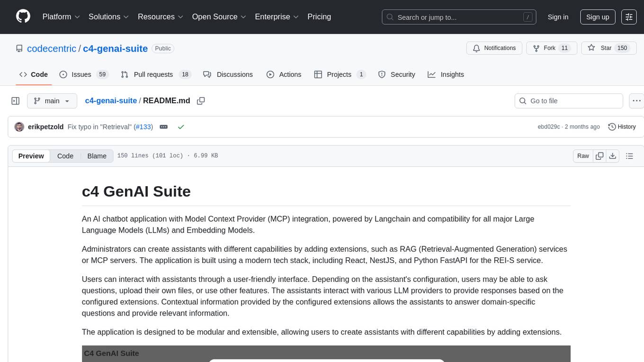Open the more file actions ellipsis menu
Viewport: 644px width, 362px height.
coord(636,101)
